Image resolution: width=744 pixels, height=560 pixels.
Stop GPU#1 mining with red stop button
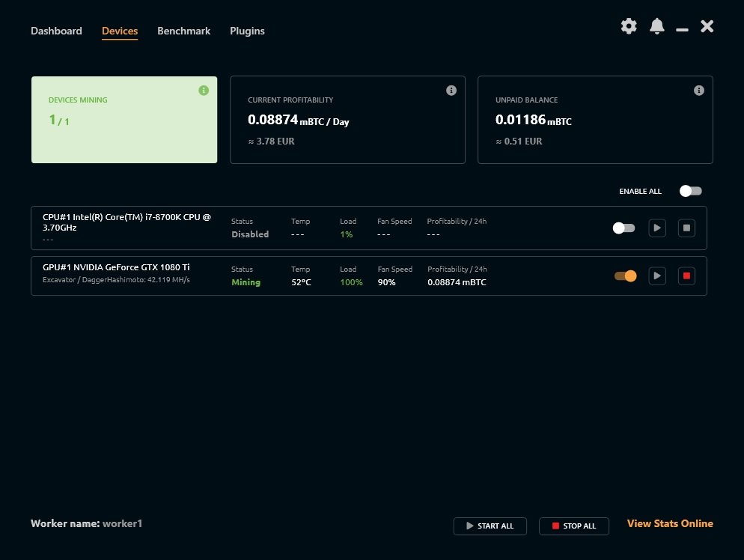pos(686,276)
